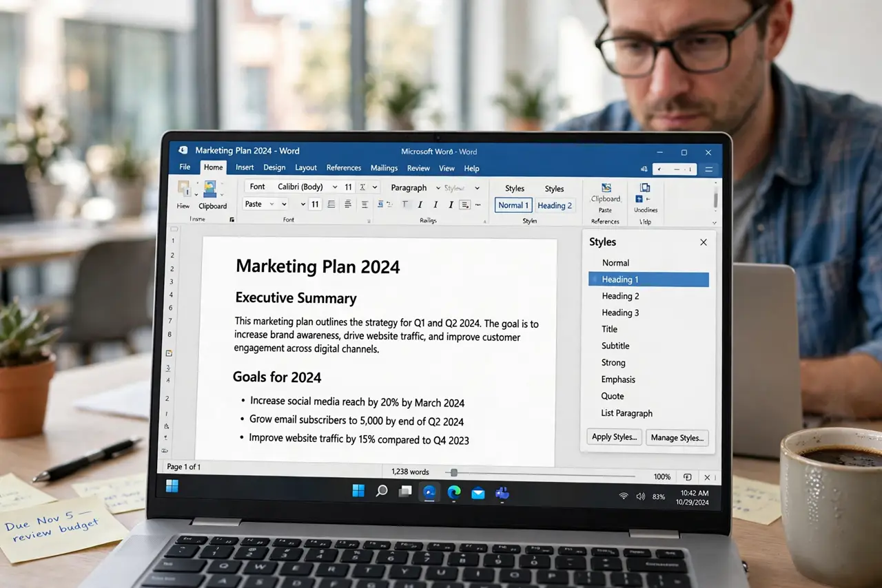Click the second-row font size 11 field
This screenshot has width=882, height=588.
click(x=315, y=204)
